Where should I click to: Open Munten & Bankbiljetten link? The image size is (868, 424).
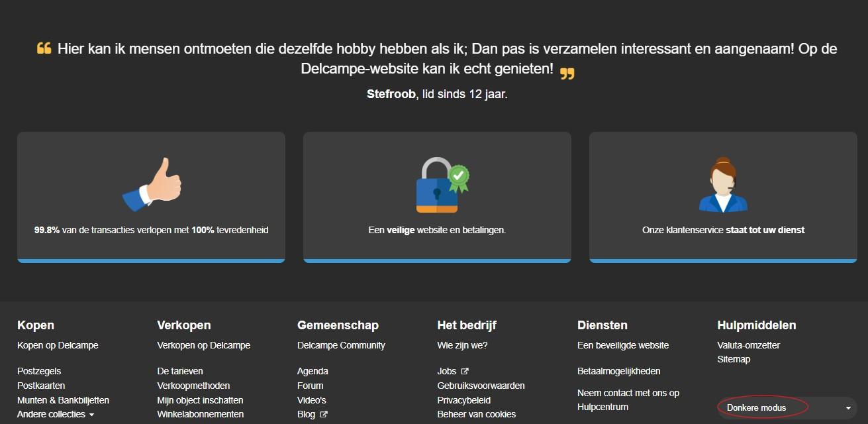63,400
